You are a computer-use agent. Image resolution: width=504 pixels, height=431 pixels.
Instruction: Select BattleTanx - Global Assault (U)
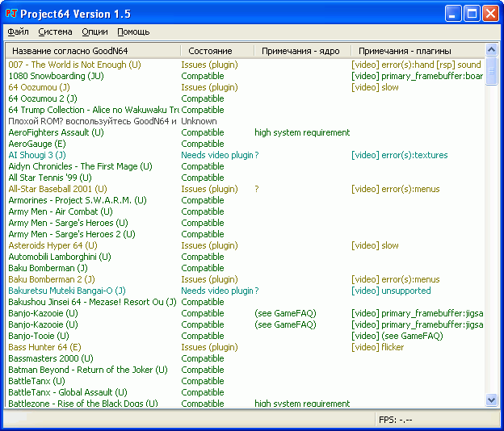(68, 392)
